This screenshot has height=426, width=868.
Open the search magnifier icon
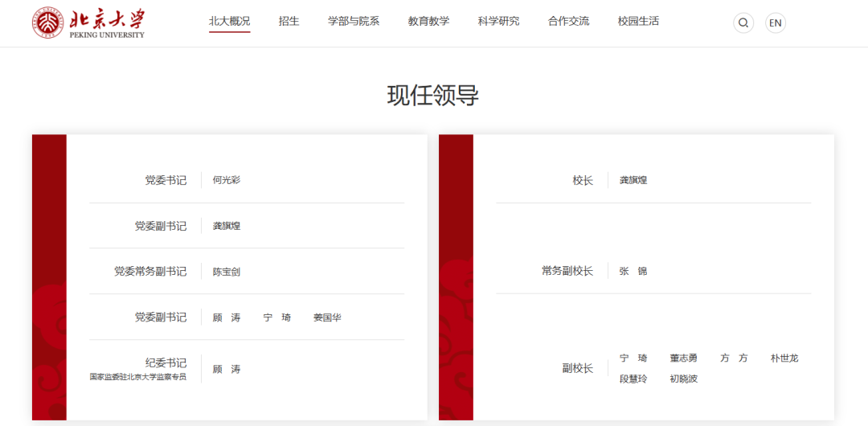click(x=743, y=23)
